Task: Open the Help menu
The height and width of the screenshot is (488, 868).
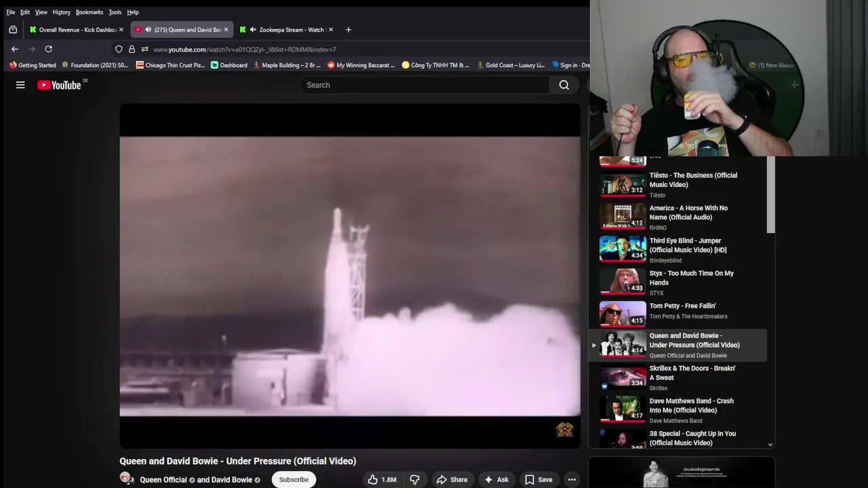Action: (133, 12)
